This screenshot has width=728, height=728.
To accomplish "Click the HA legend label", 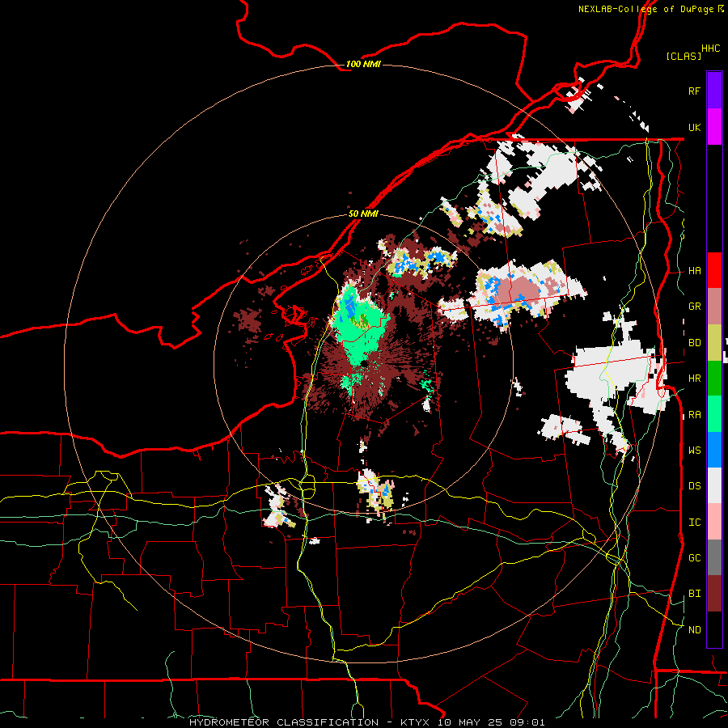I will click(x=694, y=271).
